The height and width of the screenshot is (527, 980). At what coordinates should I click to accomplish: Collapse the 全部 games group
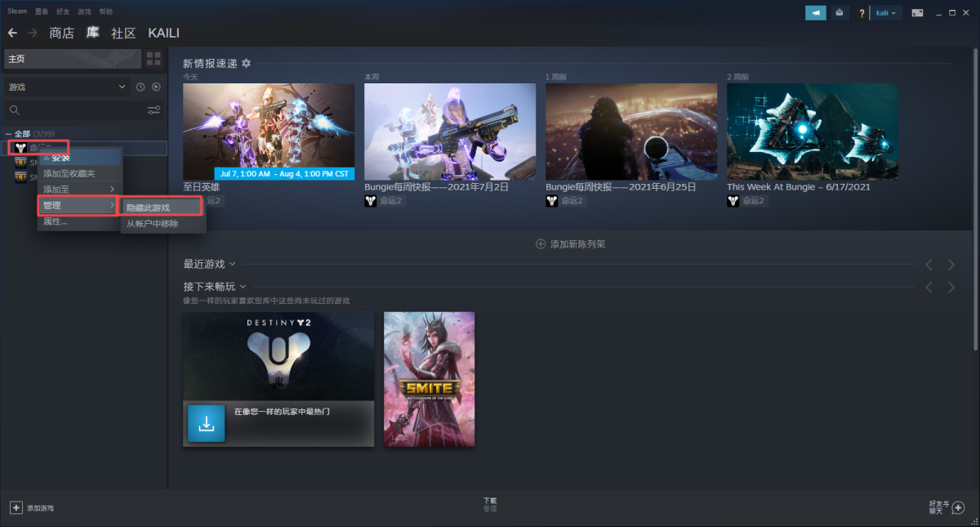tap(8, 134)
